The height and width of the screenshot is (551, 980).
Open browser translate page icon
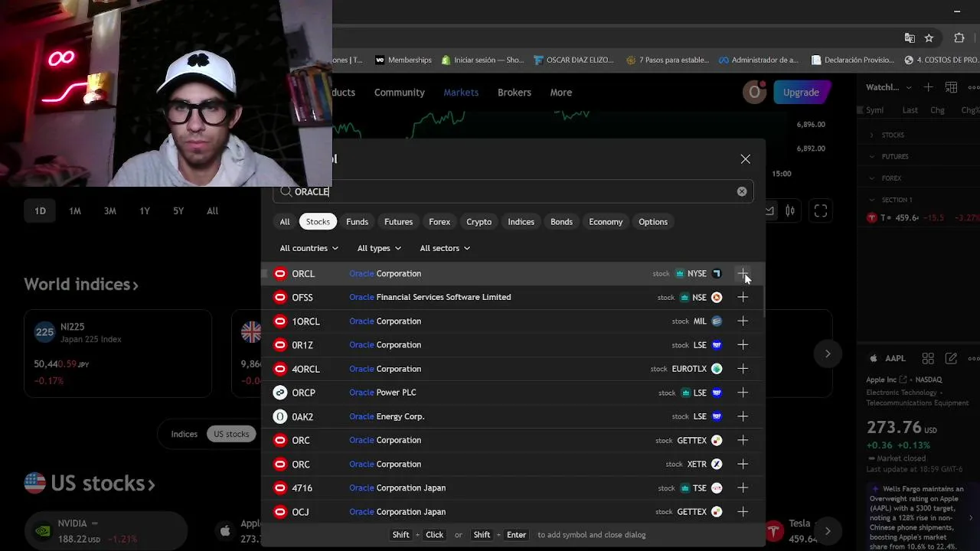(910, 38)
